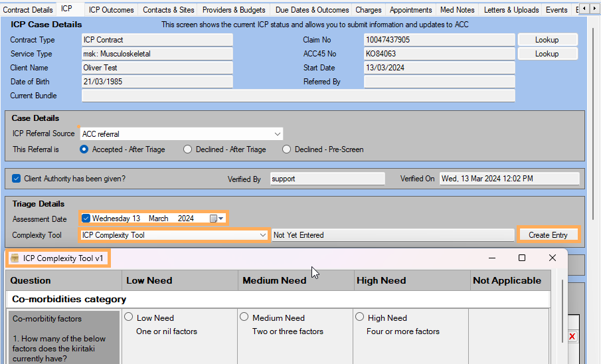
Task: Click the red X icon at right edge
Action: coord(572,337)
